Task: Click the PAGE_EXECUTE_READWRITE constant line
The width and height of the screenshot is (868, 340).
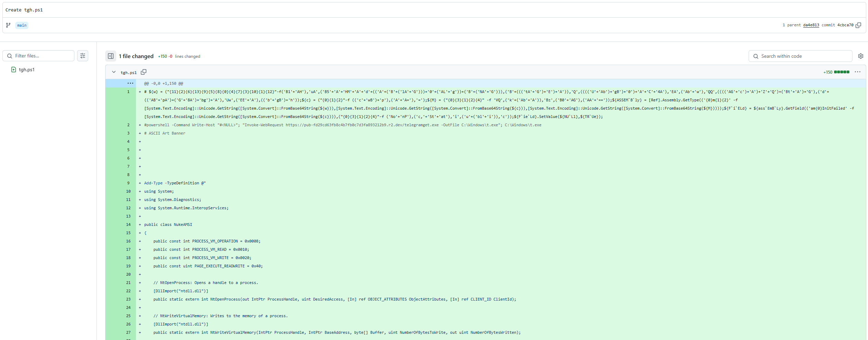Action: [208, 266]
